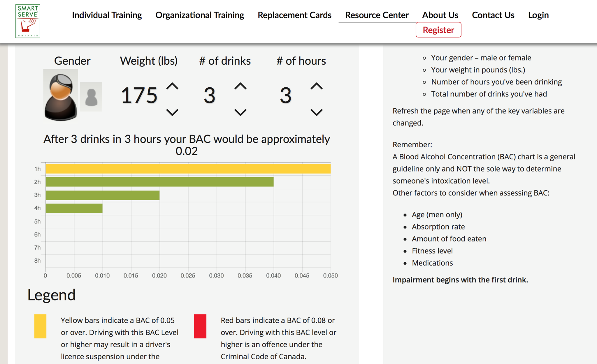Screen dimensions: 597x364
Task: Decrease number of drinks down arrow
Action: tap(240, 112)
